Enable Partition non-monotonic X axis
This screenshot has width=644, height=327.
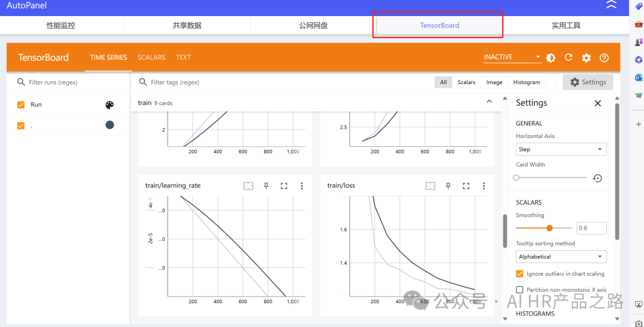point(519,290)
